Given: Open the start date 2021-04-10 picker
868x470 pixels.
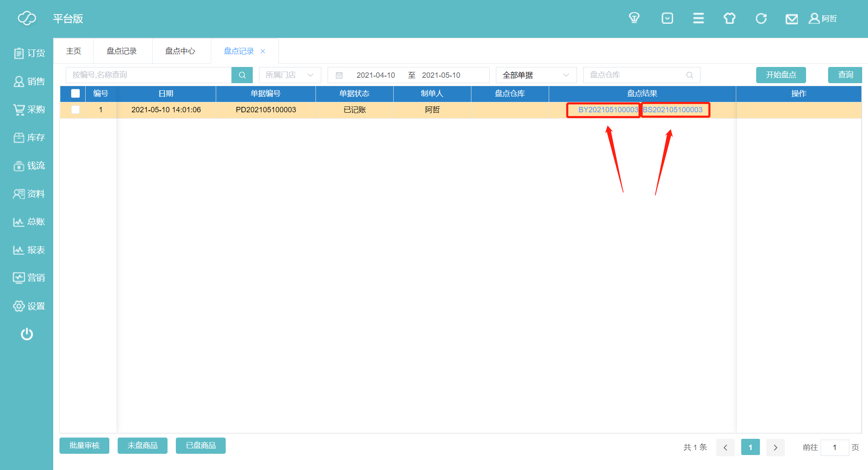Looking at the screenshot, I should pos(375,75).
